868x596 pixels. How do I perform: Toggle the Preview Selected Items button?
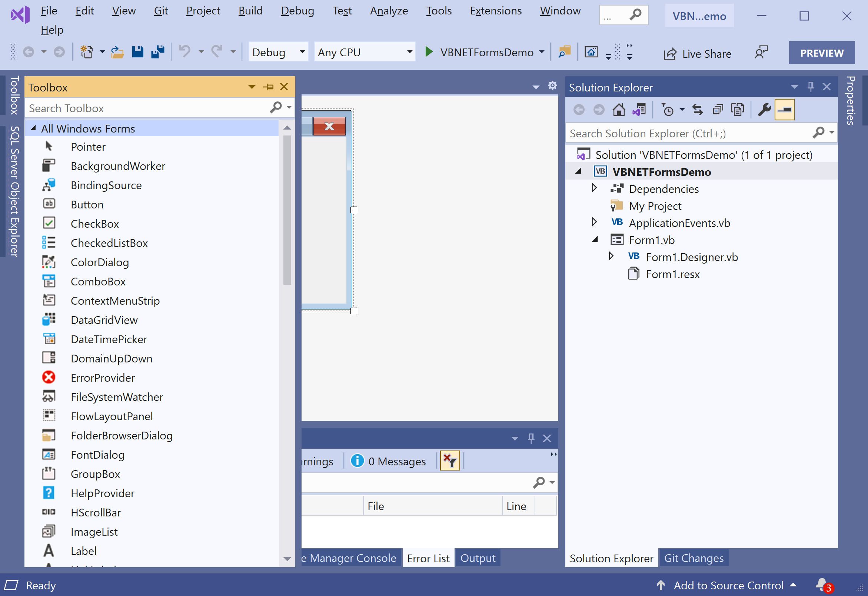[784, 110]
